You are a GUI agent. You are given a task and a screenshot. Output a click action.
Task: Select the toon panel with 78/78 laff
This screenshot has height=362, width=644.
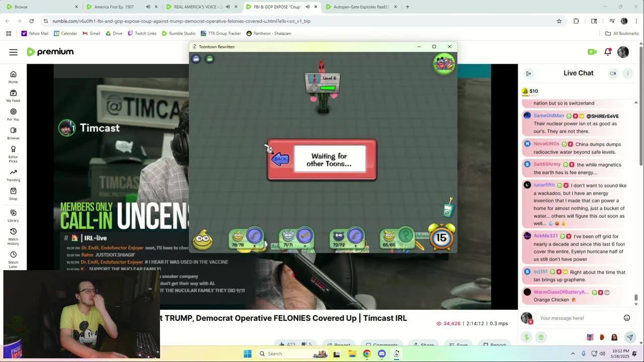pos(246,238)
